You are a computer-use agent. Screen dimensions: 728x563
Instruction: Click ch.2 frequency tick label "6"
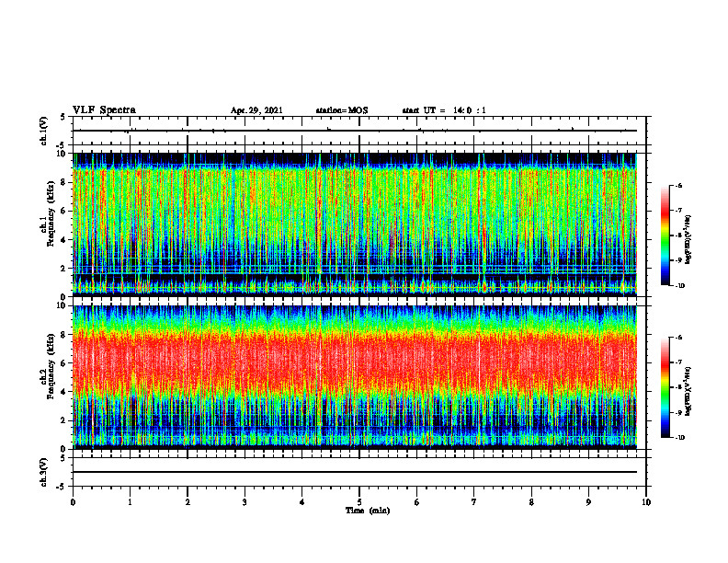tap(64, 363)
